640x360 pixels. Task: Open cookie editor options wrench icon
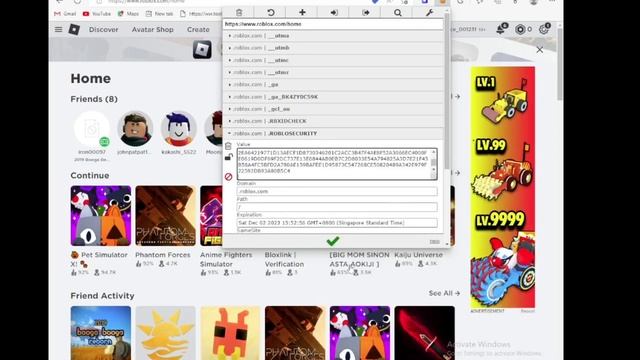coord(429,13)
